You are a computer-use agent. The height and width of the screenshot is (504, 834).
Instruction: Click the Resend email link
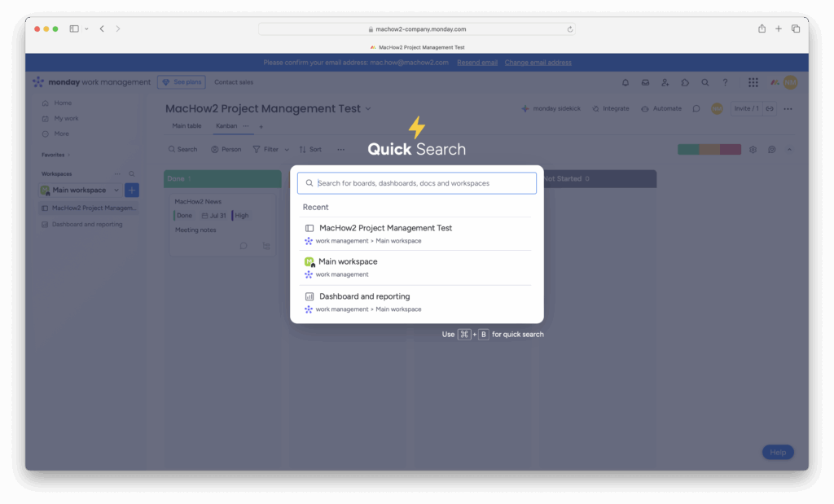(477, 63)
